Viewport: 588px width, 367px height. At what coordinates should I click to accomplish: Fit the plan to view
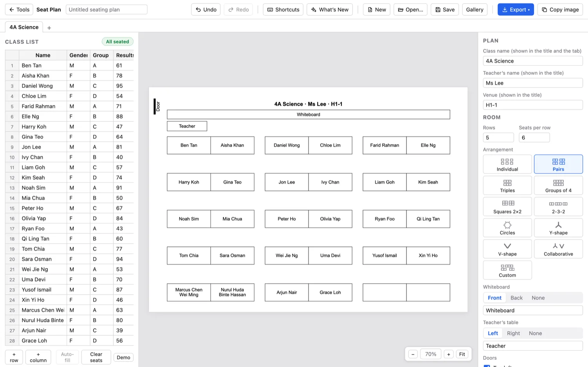(462, 354)
